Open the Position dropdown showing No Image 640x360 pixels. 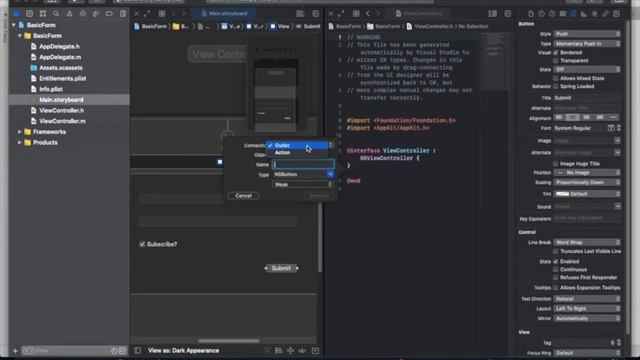click(x=587, y=173)
